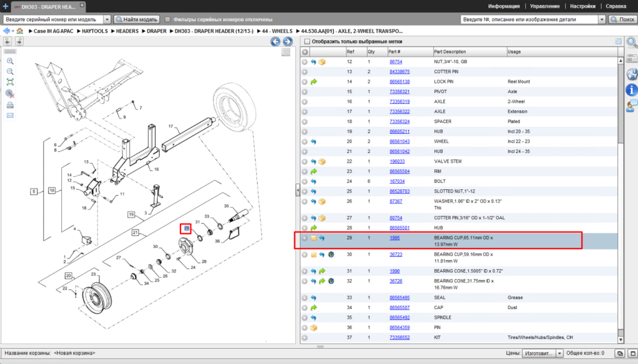Click the print diagram icon
The width and height of the screenshot is (638, 364).
[10, 105]
